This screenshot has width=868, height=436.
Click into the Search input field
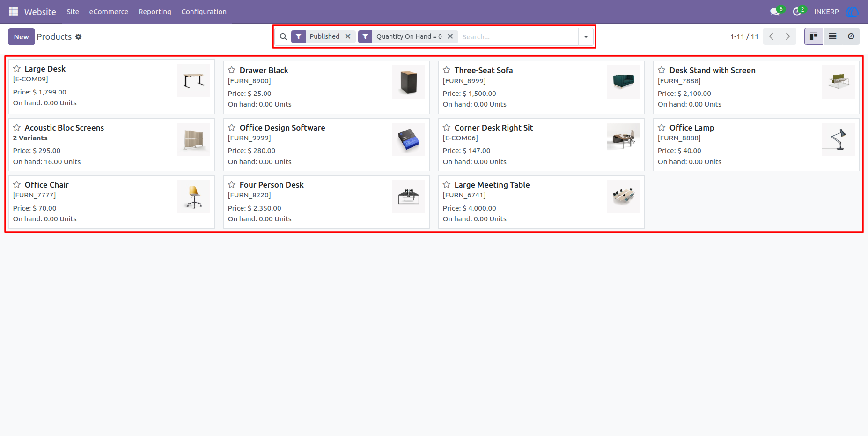pos(520,36)
